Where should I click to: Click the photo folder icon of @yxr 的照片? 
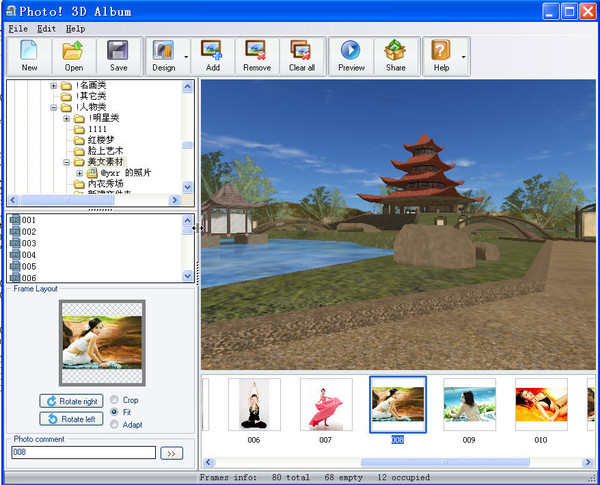point(92,173)
